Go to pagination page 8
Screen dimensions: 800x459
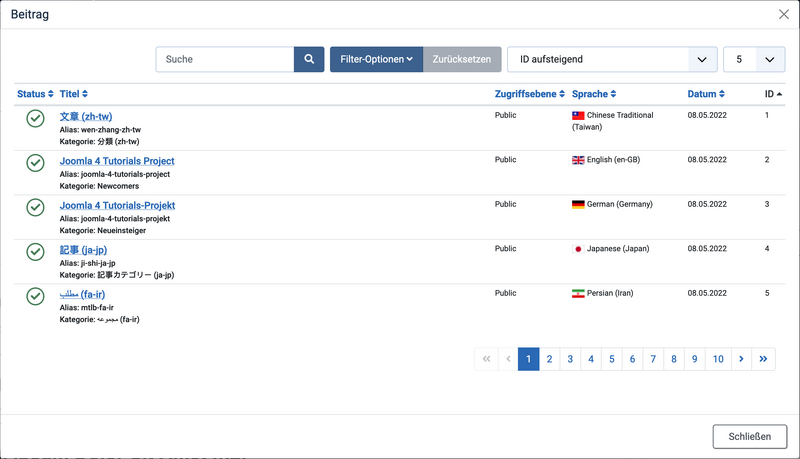(x=674, y=359)
